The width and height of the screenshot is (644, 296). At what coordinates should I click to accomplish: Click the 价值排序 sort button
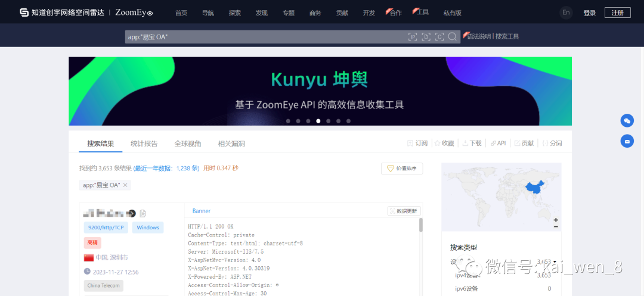coord(402,169)
